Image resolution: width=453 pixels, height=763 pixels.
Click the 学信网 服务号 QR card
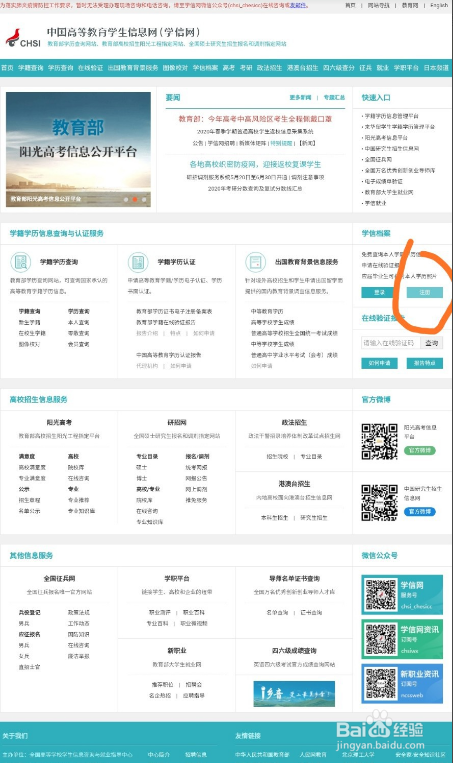pos(402,594)
